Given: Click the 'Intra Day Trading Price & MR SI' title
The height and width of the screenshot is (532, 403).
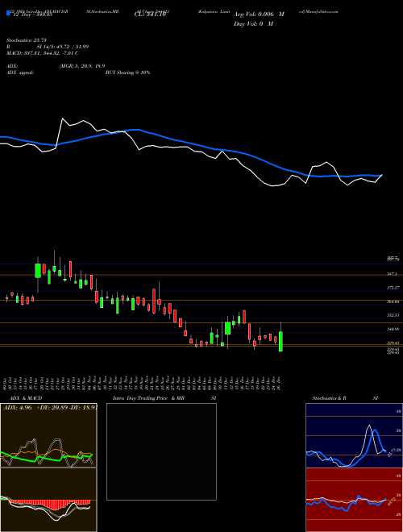Looking at the screenshot, I should (164, 398).
